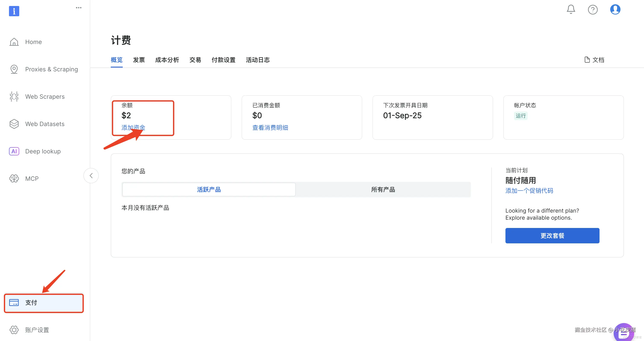Open Proxies & Scraping location pin icon

click(14, 69)
